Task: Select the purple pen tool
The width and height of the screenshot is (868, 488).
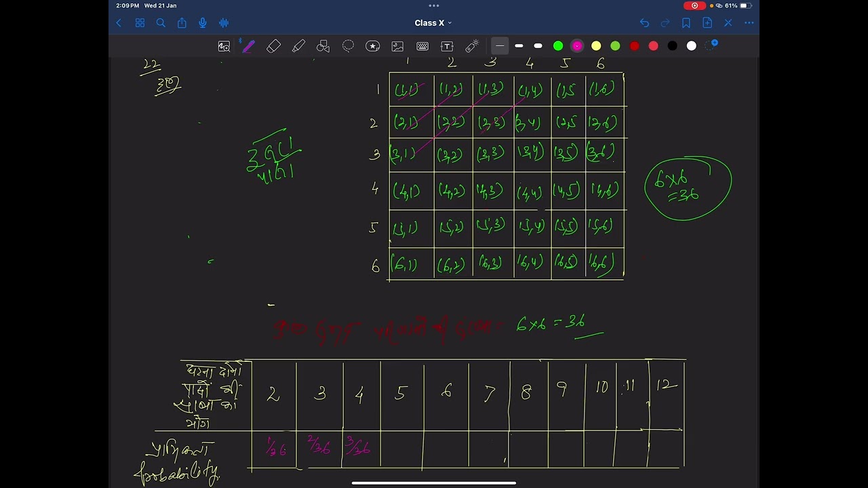Action: click(248, 46)
